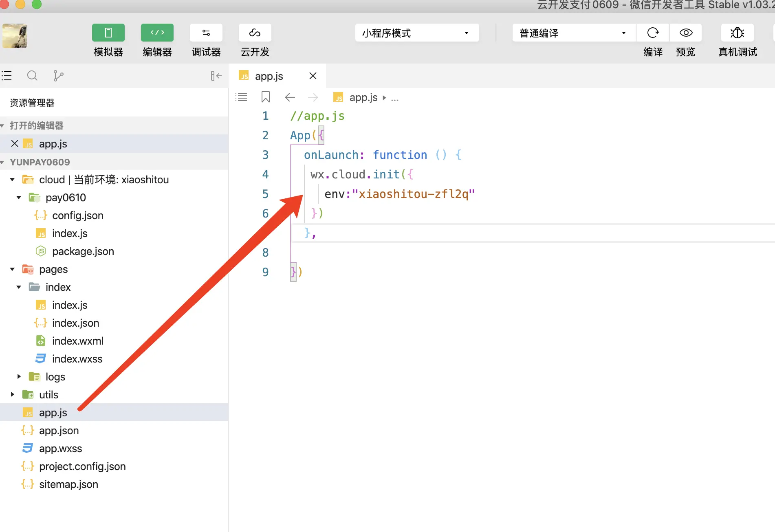This screenshot has height=532, width=775.
Task: Click app.js in the breadcrumb
Action: point(363,98)
